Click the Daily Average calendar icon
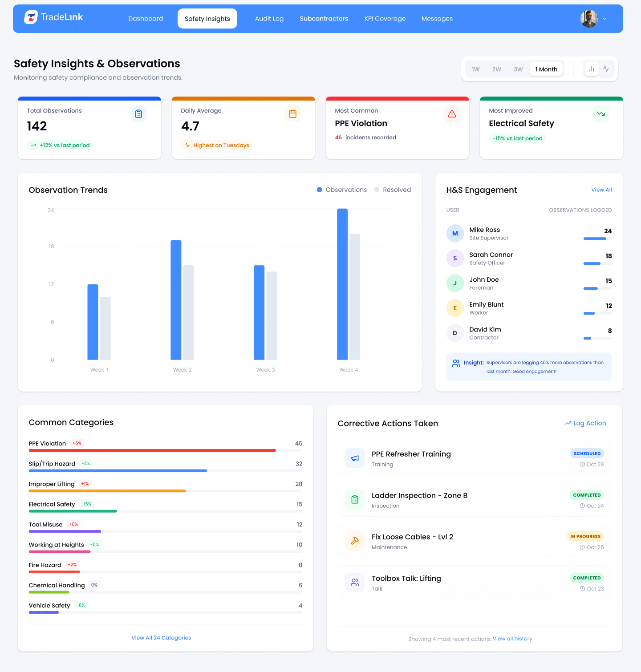Screen dimensions: 641x672 click(x=292, y=114)
